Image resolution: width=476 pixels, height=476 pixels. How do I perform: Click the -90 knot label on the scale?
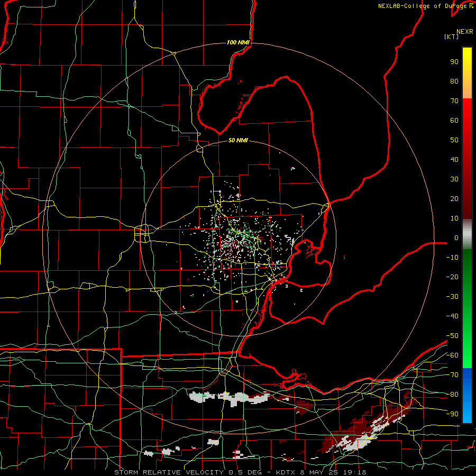452,414
